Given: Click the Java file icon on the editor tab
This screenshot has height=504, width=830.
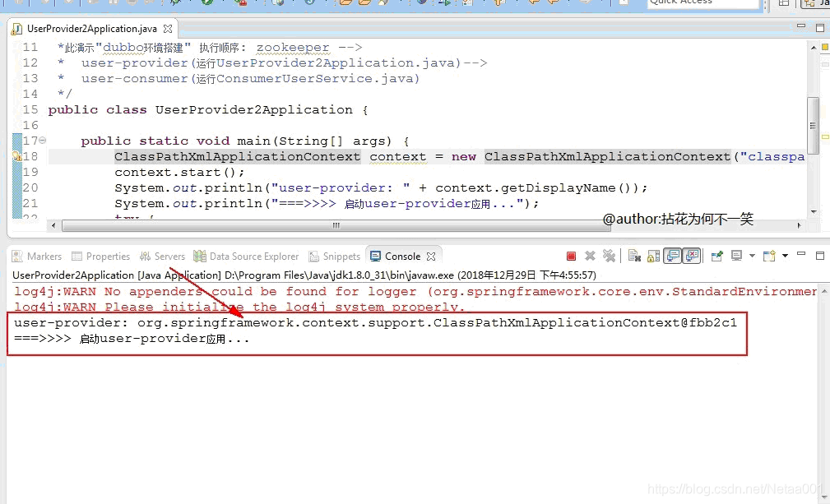Looking at the screenshot, I should [x=17, y=29].
